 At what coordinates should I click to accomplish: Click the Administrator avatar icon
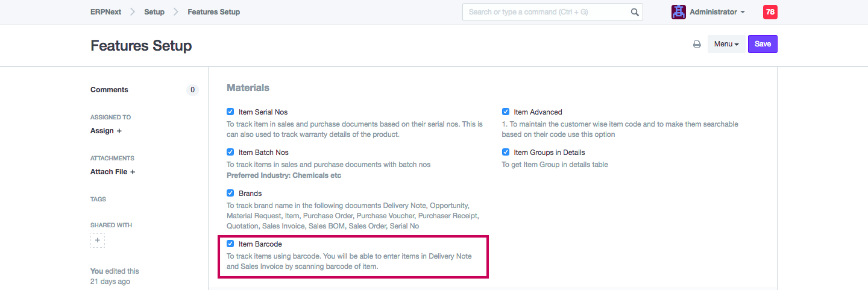coord(678,12)
